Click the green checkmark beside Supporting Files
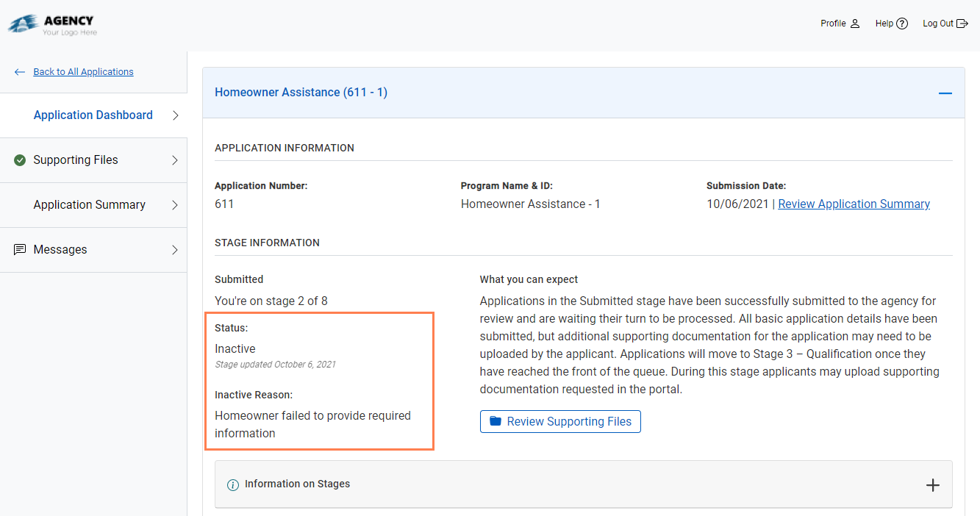 click(x=20, y=160)
